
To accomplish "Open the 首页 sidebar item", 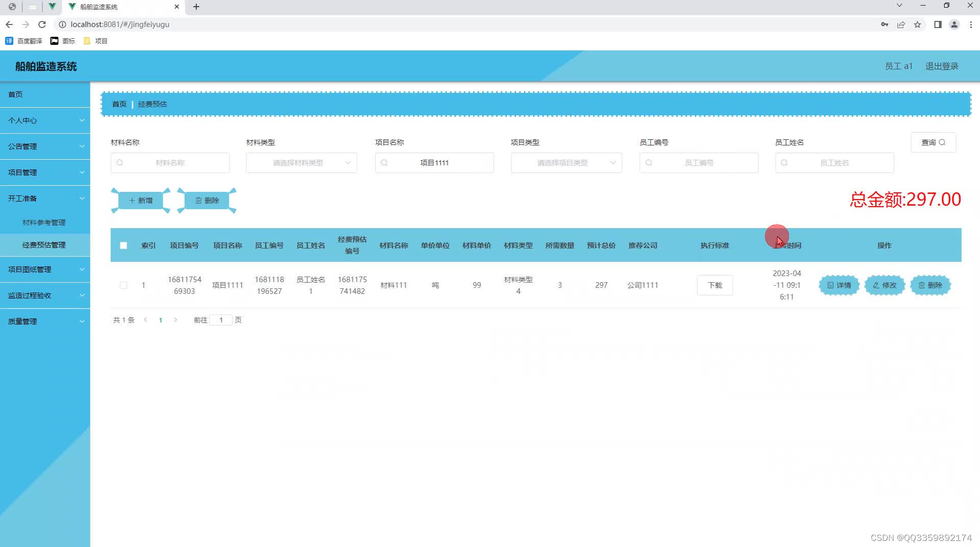I will click(45, 94).
